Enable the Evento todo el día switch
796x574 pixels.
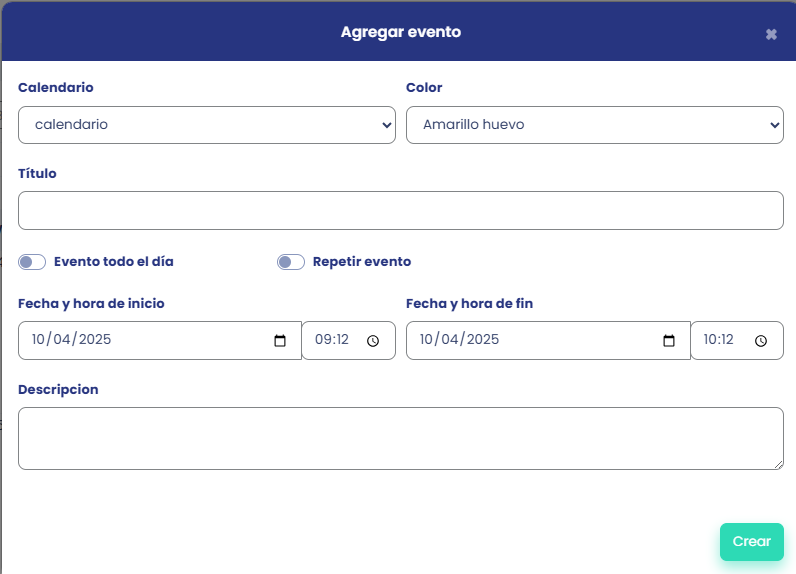click(32, 262)
